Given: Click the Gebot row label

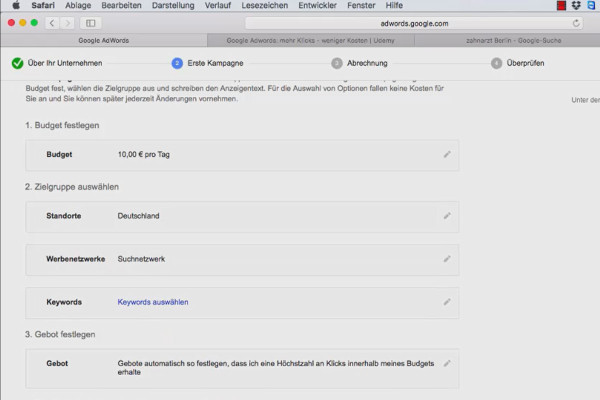Looking at the screenshot, I should (x=57, y=364).
